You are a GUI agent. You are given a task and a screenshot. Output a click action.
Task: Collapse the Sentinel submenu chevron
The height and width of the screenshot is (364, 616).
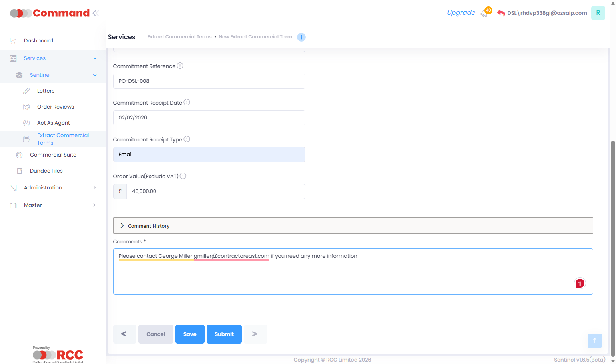tap(95, 75)
